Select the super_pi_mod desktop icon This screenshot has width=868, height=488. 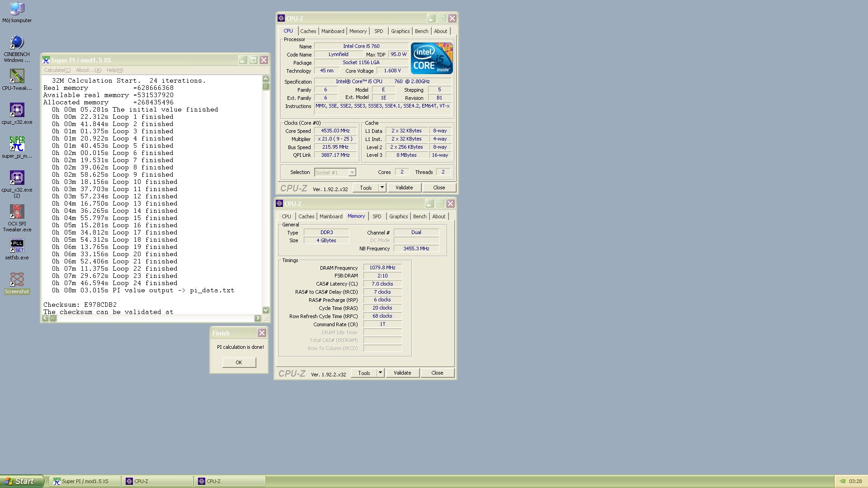click(x=17, y=147)
